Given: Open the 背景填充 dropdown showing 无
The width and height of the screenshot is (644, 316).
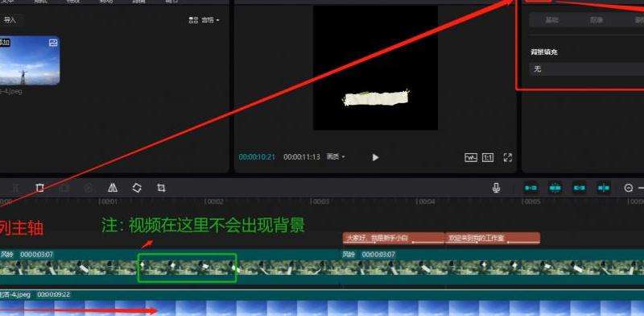Looking at the screenshot, I should [587, 69].
